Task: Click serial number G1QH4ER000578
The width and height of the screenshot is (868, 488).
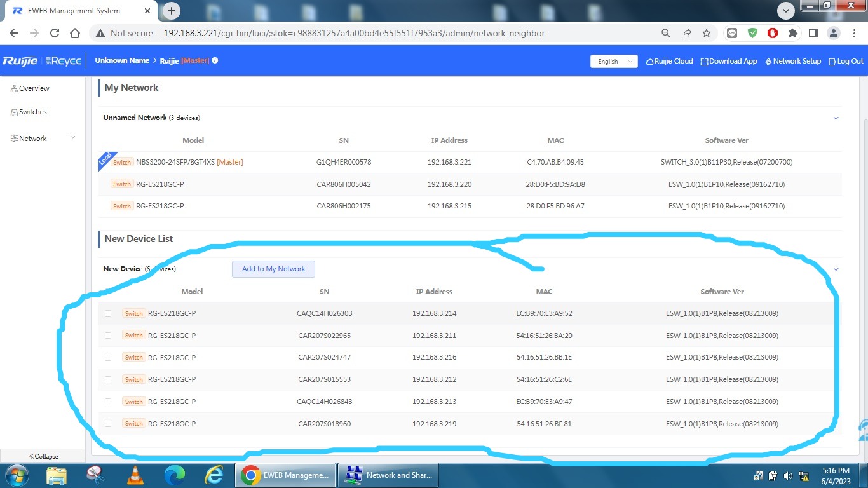Action: [x=344, y=162]
